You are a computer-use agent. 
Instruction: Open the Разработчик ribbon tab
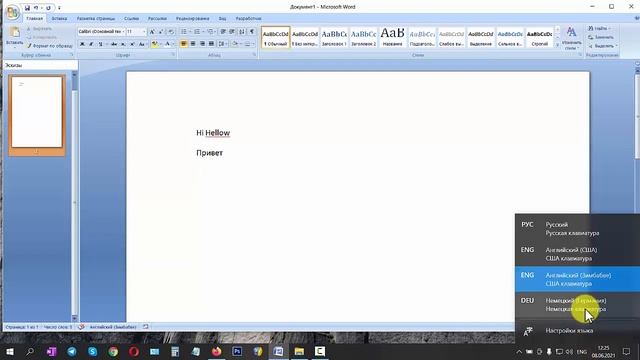click(249, 18)
